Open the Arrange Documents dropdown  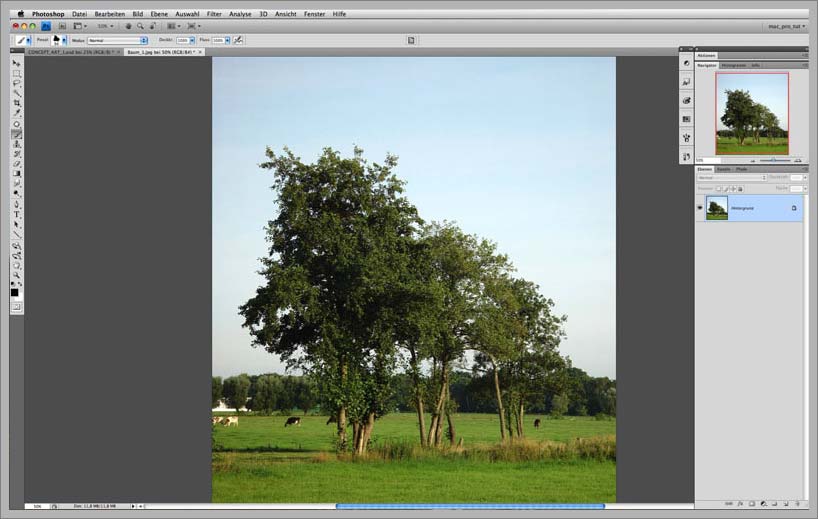click(x=174, y=26)
